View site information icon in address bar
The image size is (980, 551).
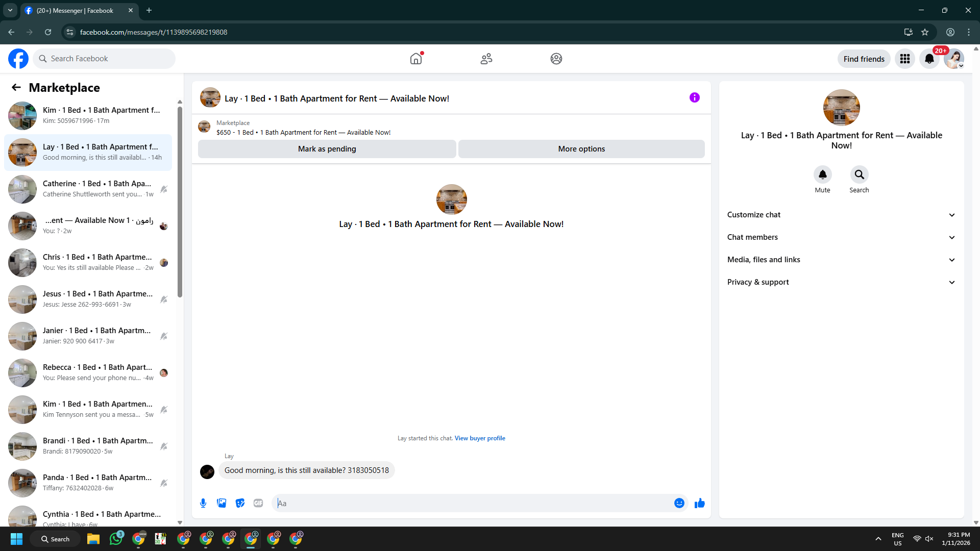pyautogui.click(x=70, y=32)
